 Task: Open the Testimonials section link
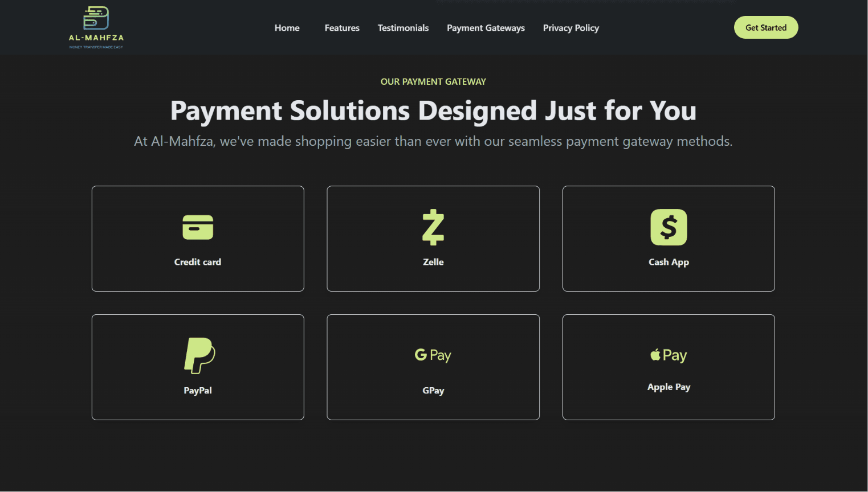click(403, 28)
